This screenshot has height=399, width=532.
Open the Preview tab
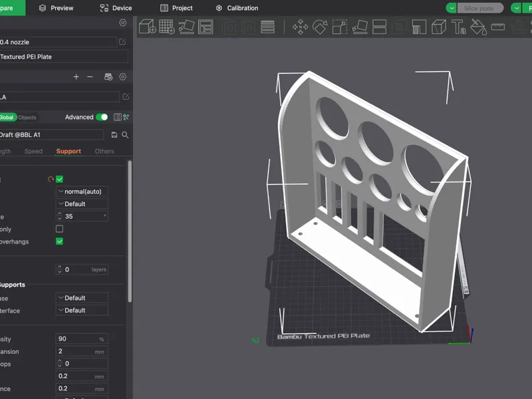coord(56,8)
